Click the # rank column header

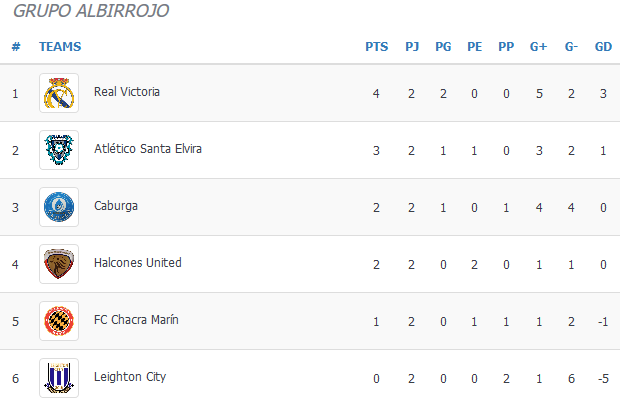(x=16, y=47)
